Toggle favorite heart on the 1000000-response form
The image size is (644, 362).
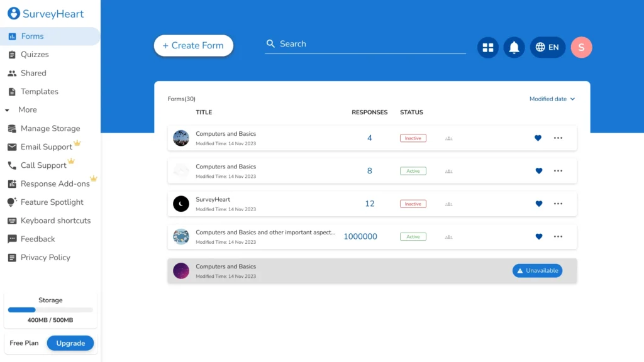coord(538,237)
